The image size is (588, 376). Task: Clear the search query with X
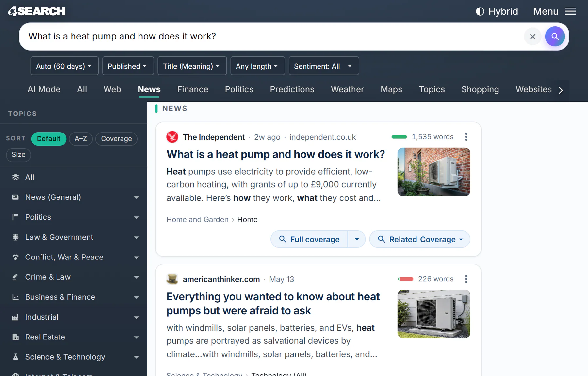tap(533, 37)
